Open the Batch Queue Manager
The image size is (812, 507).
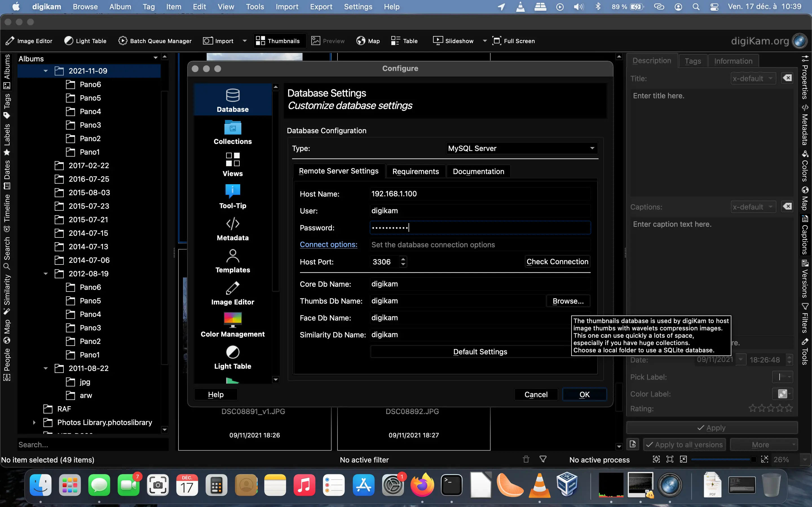155,41
